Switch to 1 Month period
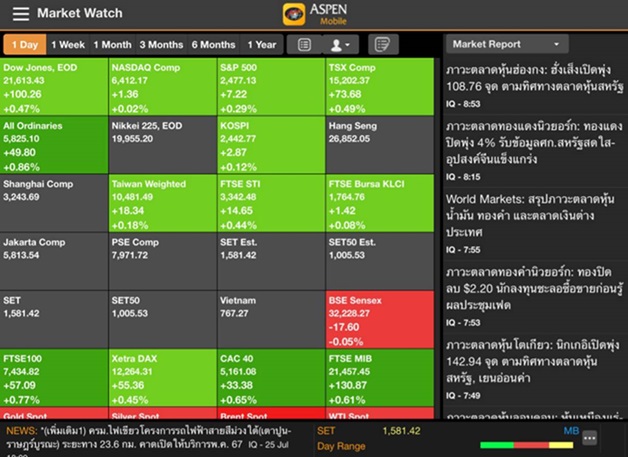This screenshot has height=457, width=628. tap(113, 44)
